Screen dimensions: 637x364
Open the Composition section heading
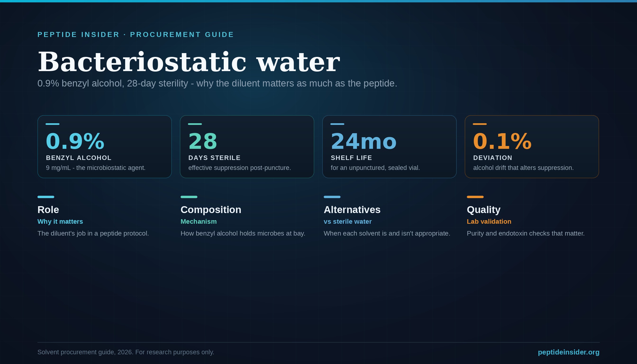[x=211, y=209]
